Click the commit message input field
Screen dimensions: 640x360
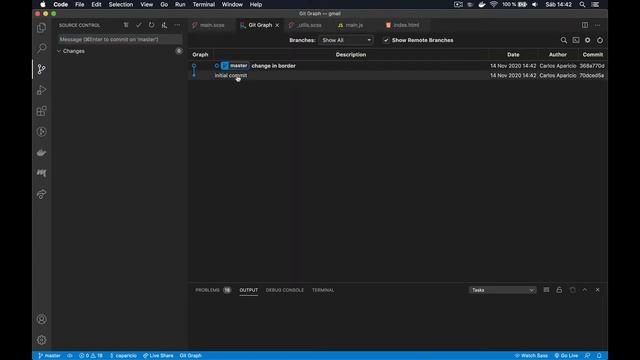pos(120,40)
